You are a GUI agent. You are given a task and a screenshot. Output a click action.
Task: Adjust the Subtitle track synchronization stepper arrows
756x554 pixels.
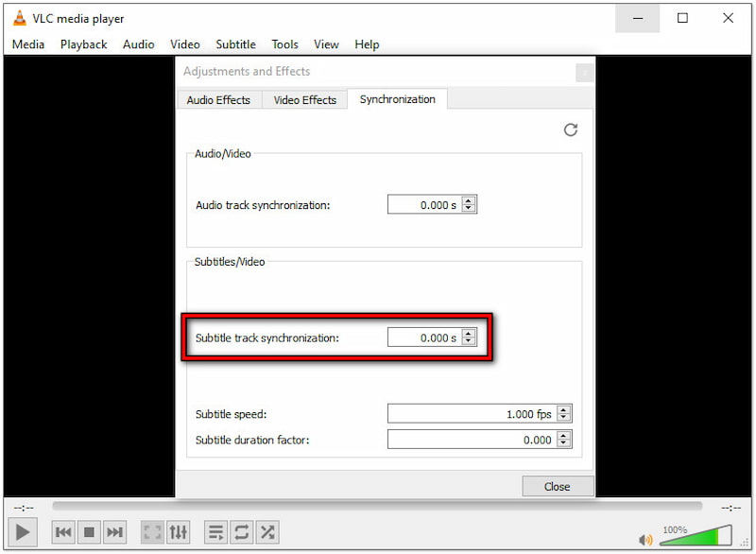(x=469, y=338)
